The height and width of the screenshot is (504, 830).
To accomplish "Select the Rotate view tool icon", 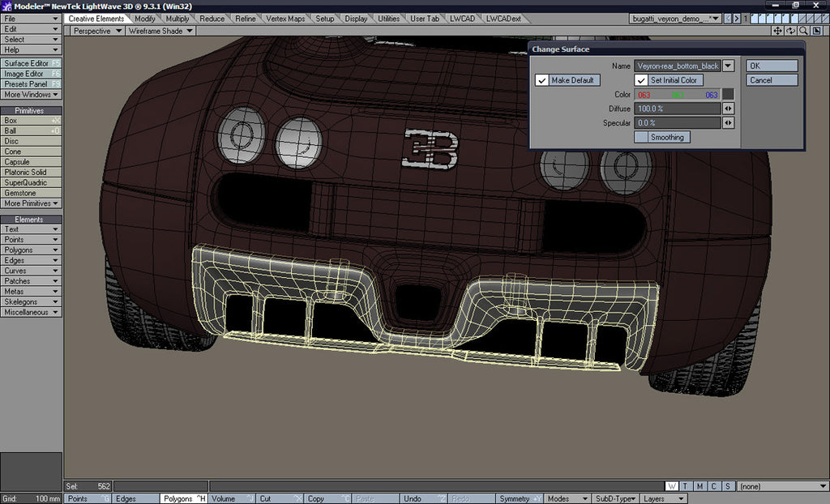I will click(x=790, y=30).
